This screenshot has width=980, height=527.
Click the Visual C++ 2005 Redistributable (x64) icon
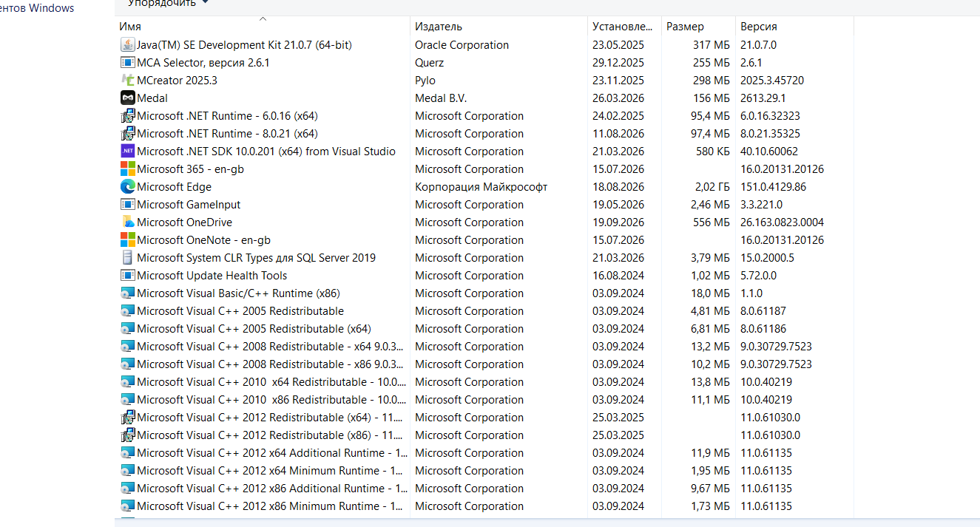point(127,329)
